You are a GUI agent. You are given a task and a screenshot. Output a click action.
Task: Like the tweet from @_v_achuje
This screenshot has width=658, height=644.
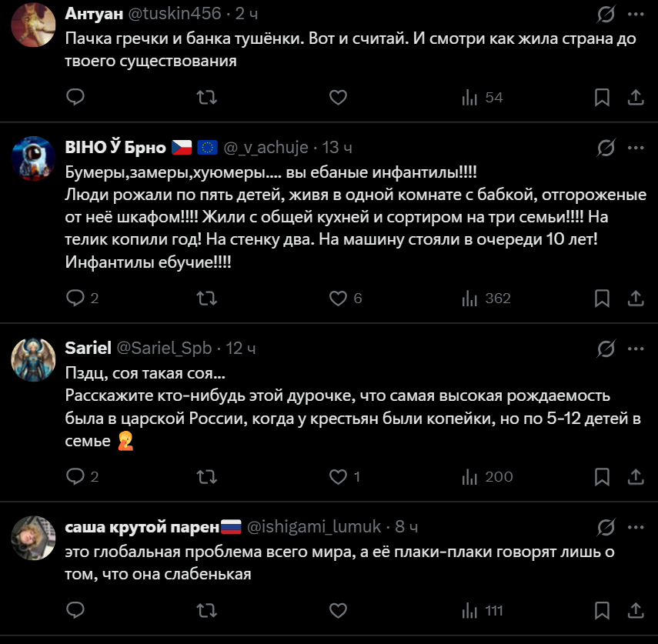pyautogui.click(x=339, y=298)
